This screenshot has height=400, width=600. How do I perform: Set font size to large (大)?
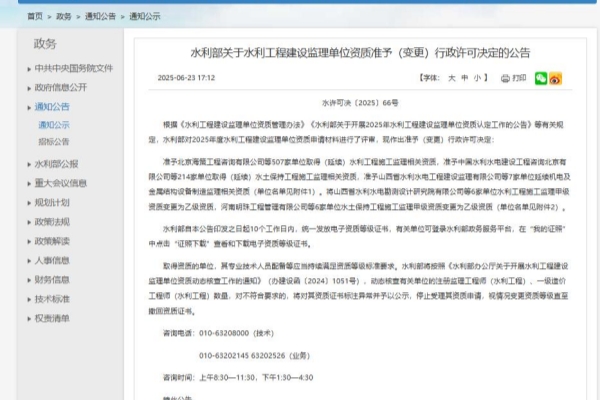pyautogui.click(x=451, y=77)
